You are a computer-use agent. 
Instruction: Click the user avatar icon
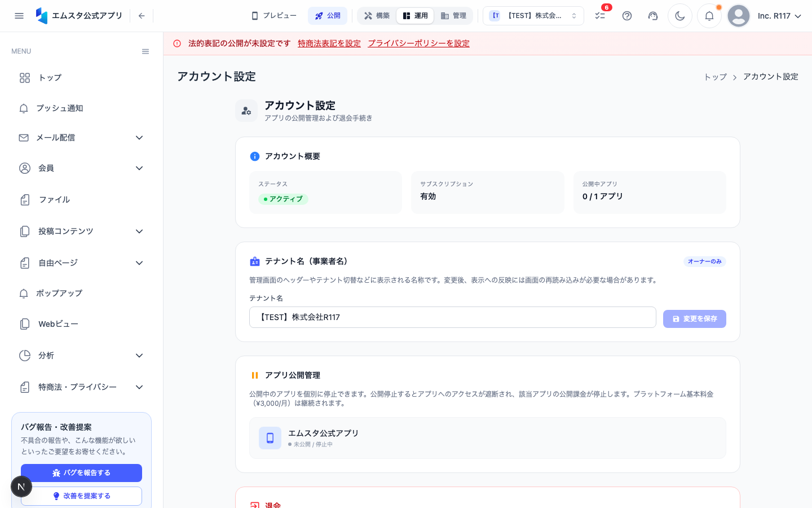pos(739,16)
